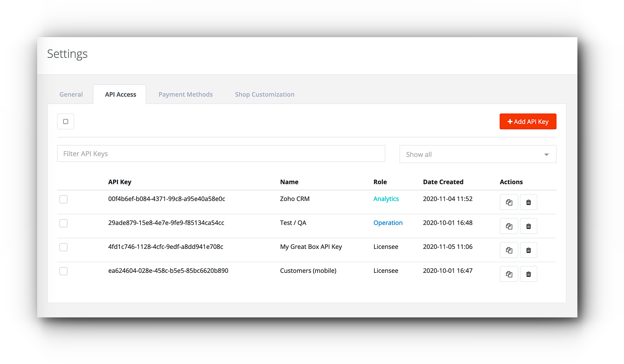Click the My Great Box API Key name

point(311,247)
